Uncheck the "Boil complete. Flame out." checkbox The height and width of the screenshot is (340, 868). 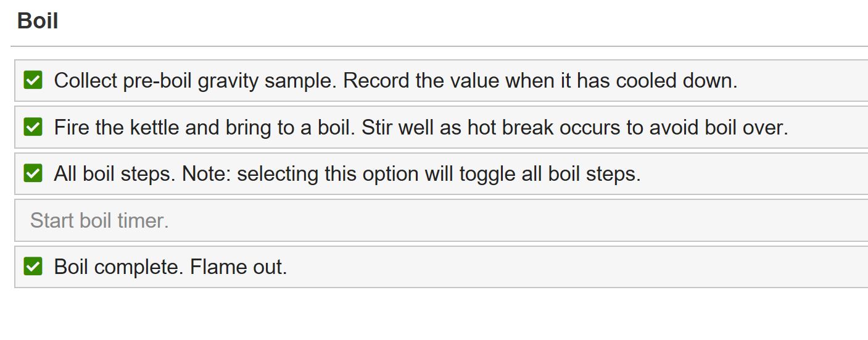pos(33,267)
